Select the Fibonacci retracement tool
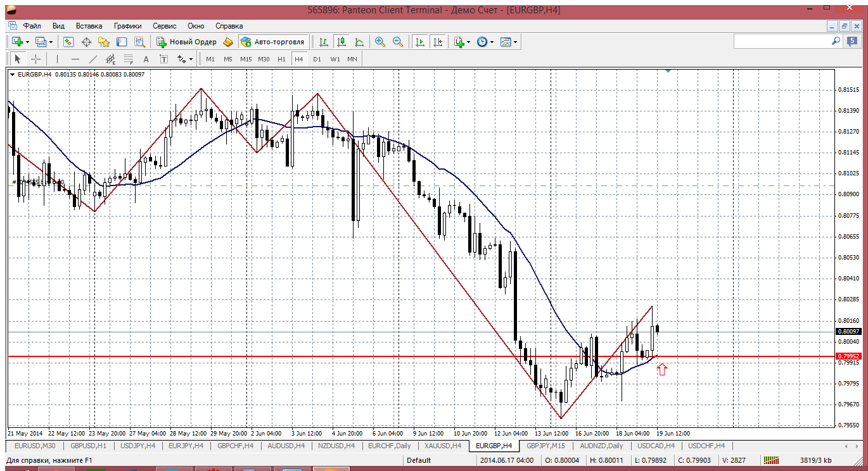This screenshot has height=471, width=868. [129, 59]
